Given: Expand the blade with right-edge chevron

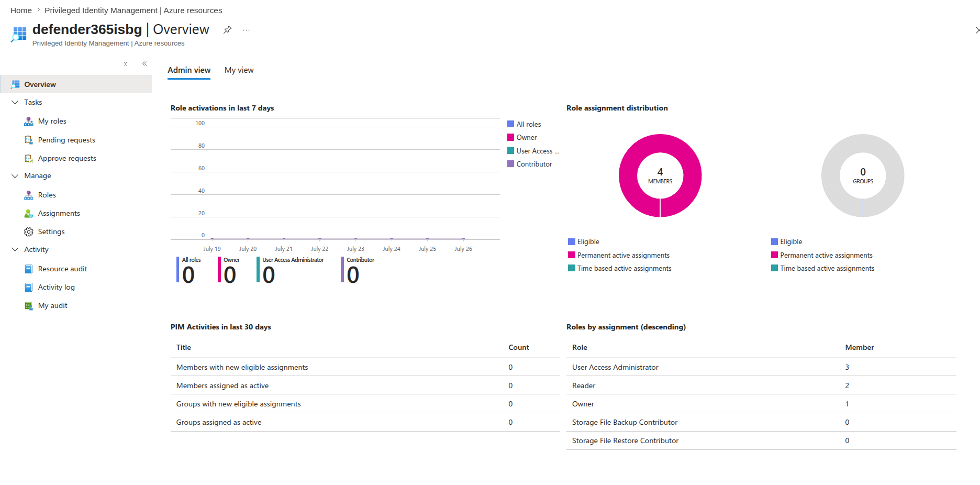Looking at the screenshot, I should point(976,30).
